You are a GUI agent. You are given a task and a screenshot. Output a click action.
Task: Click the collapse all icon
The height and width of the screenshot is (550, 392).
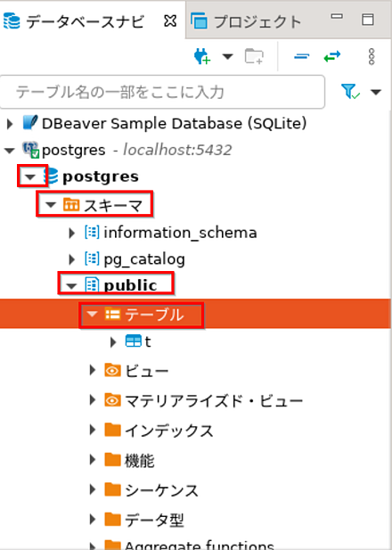pyautogui.click(x=301, y=56)
